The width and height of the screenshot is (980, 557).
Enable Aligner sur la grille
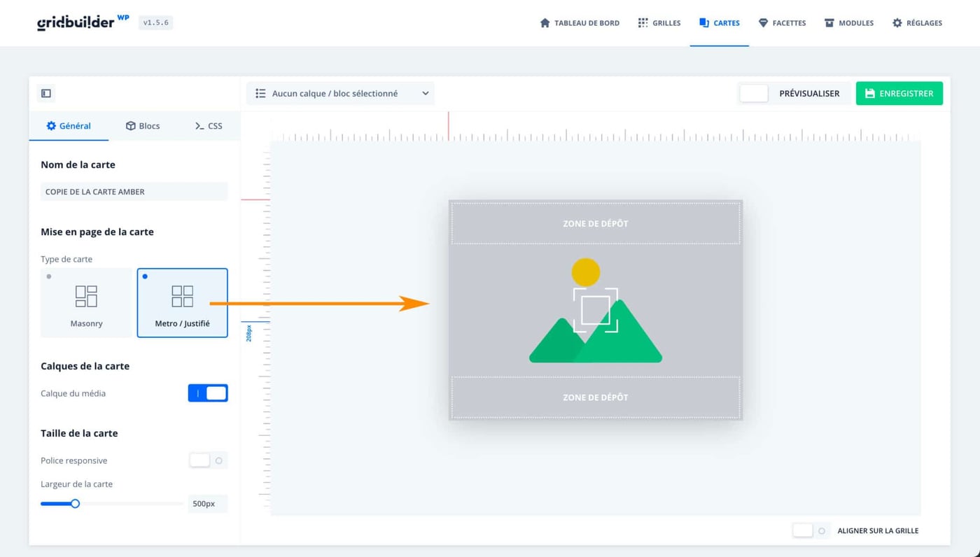pyautogui.click(x=802, y=530)
